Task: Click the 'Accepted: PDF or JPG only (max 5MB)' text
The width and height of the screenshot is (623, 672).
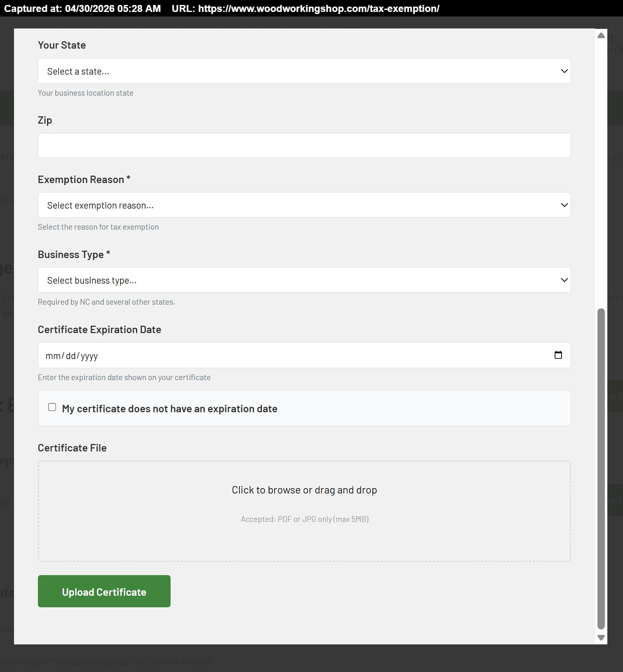Action: click(x=304, y=519)
